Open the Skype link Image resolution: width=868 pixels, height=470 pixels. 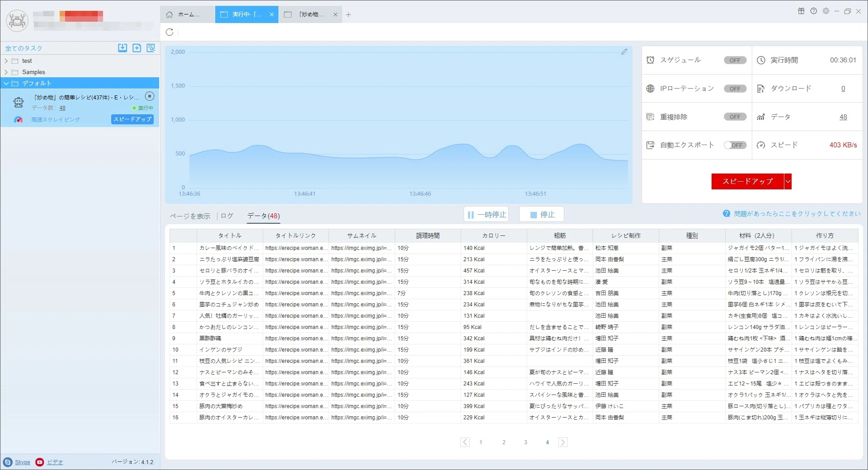tap(23, 462)
